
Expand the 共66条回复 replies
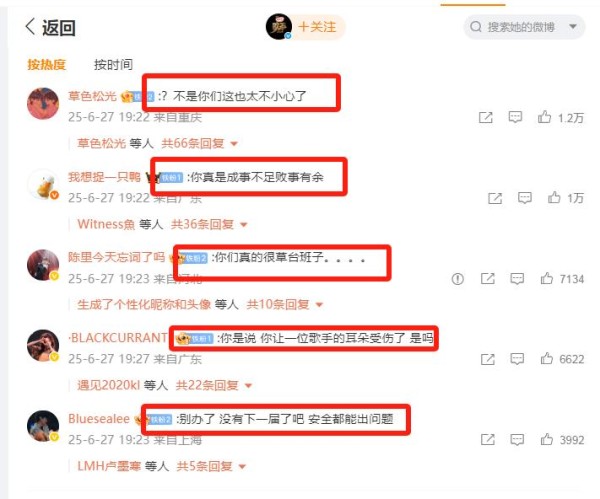tap(199, 144)
